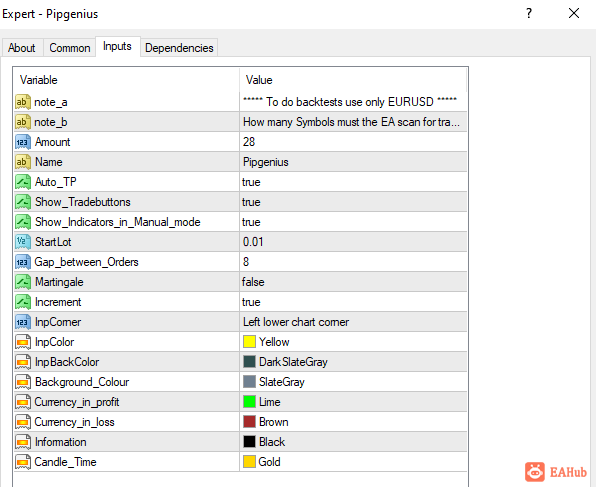This screenshot has height=487, width=596.
Task: Click the color-type icon beside Candle_Time
Action: point(23,462)
